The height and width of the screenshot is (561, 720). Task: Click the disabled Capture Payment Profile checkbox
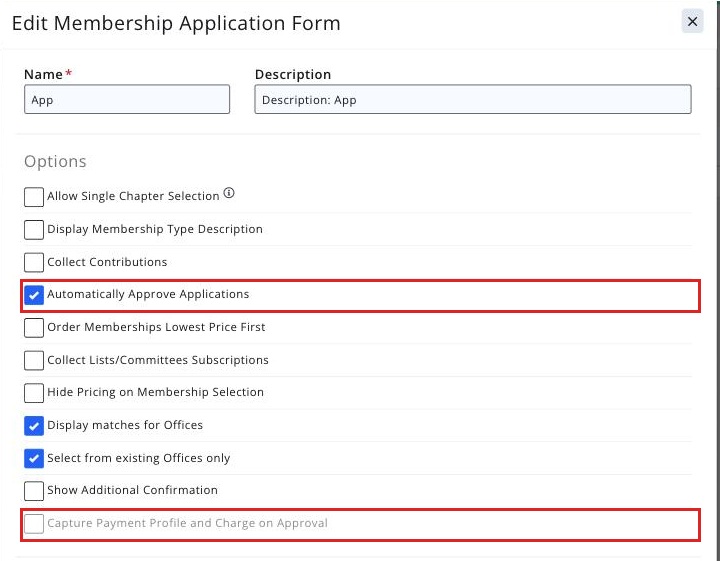pos(34,523)
